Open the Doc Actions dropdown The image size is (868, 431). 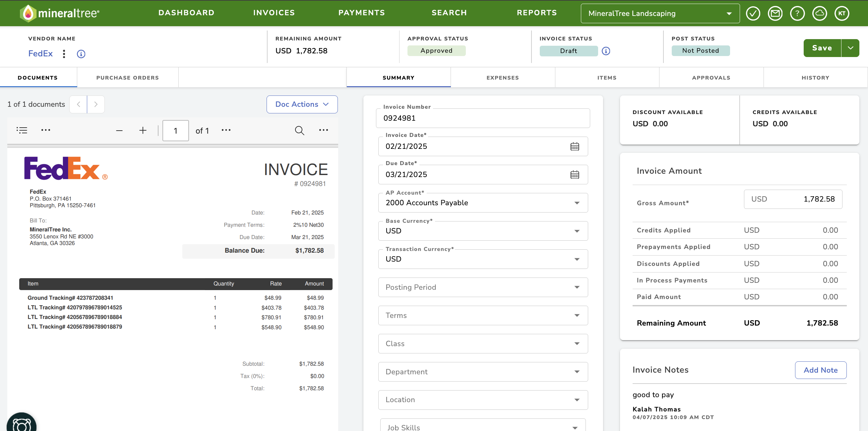coord(302,104)
